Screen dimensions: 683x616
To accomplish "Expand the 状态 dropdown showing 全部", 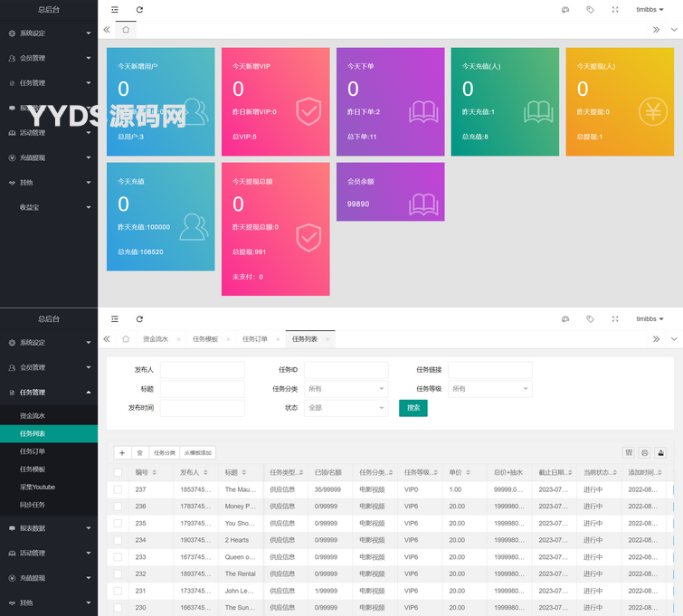I will pyautogui.click(x=346, y=408).
